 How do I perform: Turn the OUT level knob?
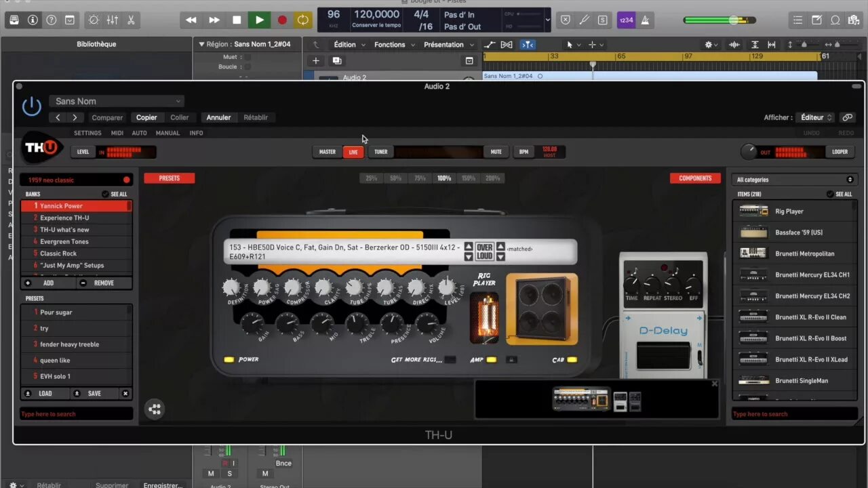click(749, 152)
